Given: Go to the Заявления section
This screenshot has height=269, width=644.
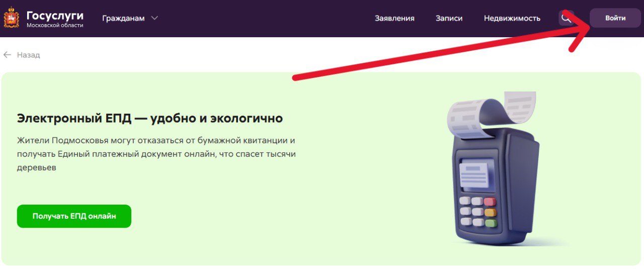Looking at the screenshot, I should 394,18.
